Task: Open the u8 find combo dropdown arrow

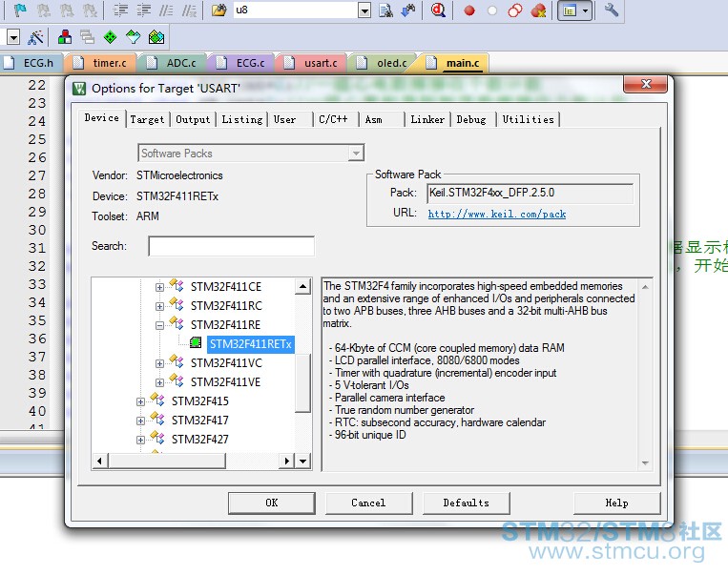Action: (364, 10)
